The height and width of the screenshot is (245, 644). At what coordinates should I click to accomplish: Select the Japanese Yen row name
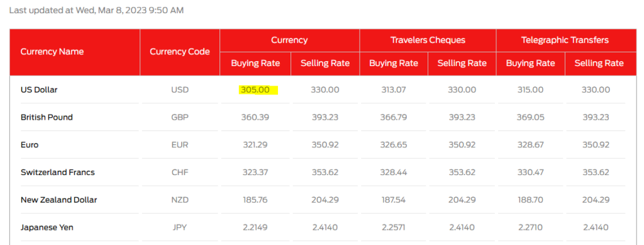click(47, 227)
